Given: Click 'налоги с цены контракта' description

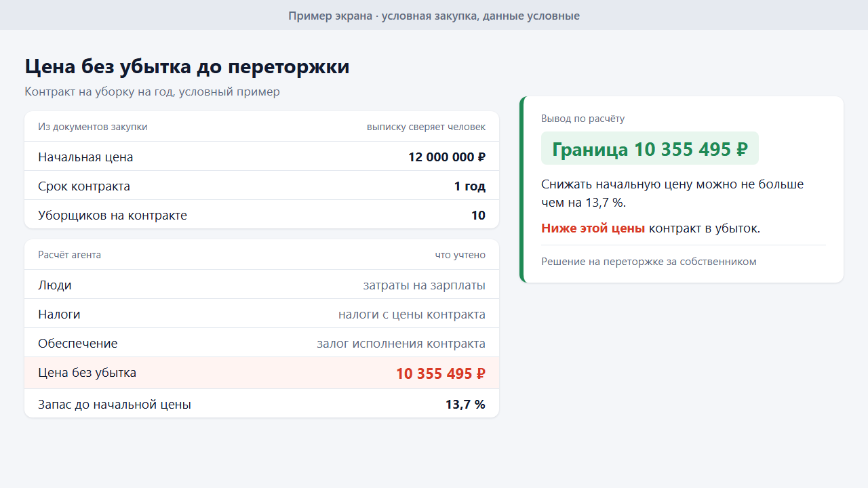Looking at the screenshot, I should click(x=412, y=314).
